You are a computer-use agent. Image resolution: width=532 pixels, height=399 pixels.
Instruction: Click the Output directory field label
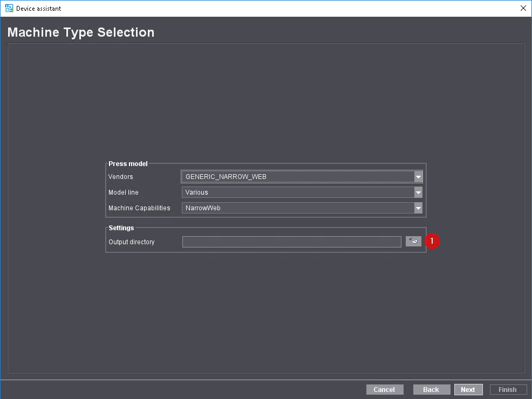click(131, 242)
